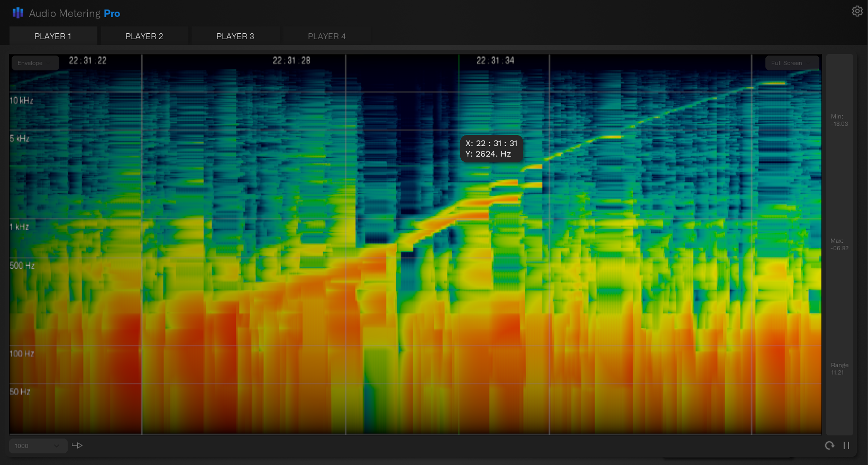Viewport: 868px width, 465px height.
Task: Click the 22:31:34 time marker
Action: point(495,61)
